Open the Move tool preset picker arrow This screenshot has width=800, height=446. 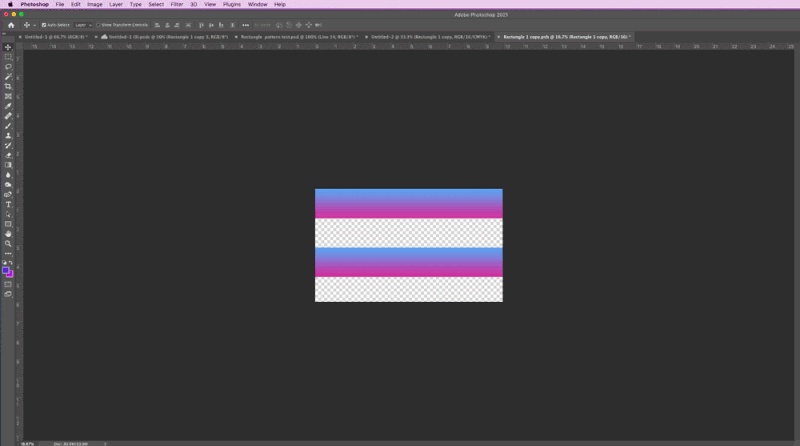click(34, 25)
